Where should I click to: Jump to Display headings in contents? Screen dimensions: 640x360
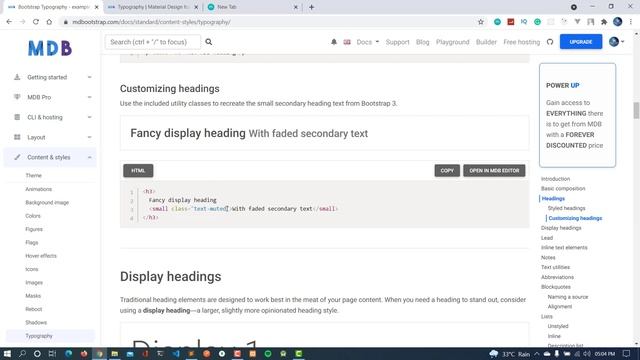561,228
